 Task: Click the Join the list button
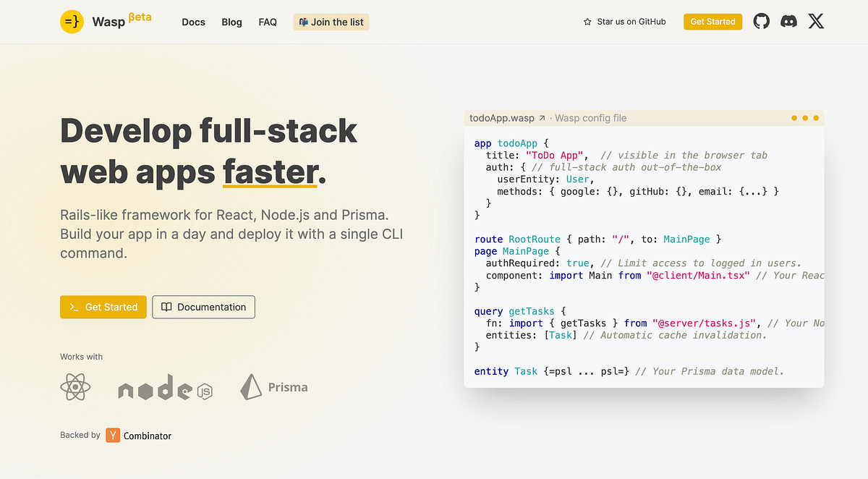click(x=331, y=22)
